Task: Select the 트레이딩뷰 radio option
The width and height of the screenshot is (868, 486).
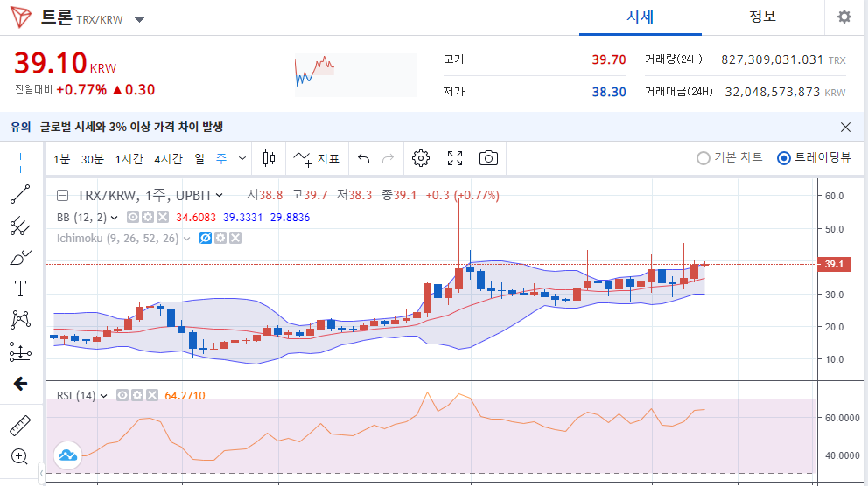Action: coord(783,159)
